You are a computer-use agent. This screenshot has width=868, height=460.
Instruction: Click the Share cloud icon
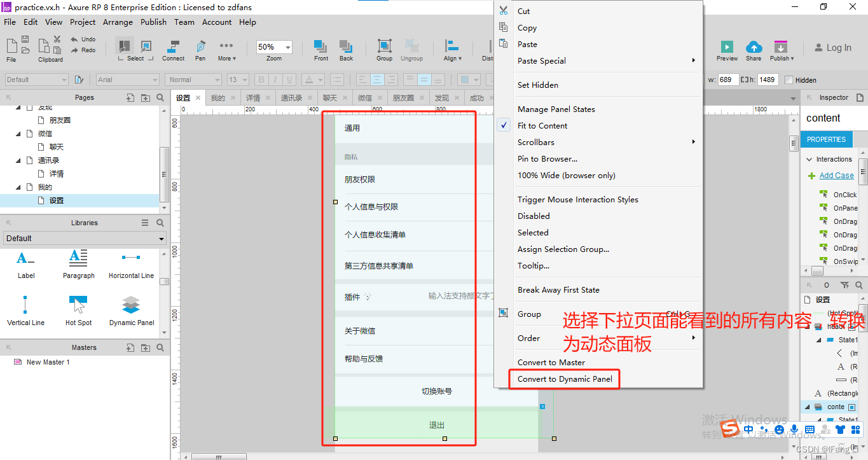click(754, 46)
